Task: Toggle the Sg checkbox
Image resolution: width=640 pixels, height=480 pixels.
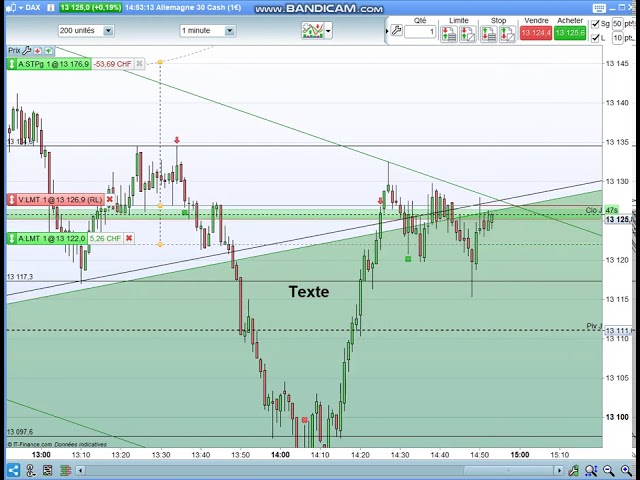Action: coord(595,24)
